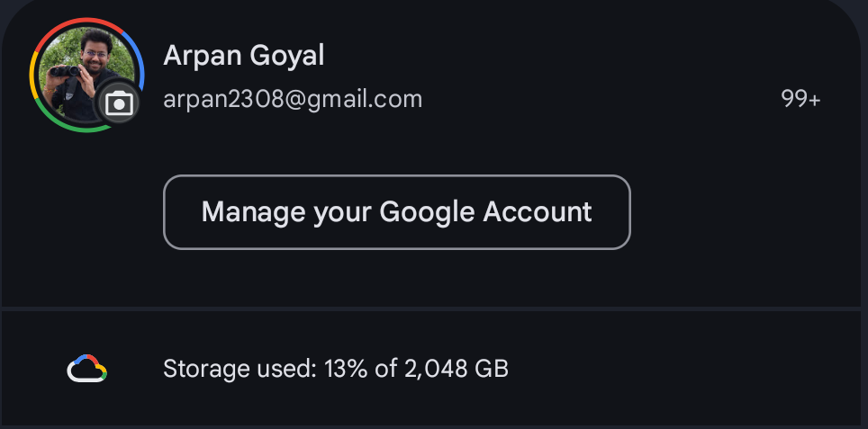The height and width of the screenshot is (429, 868).
Task: Select the Arpan Goyal account name
Action: 243,56
